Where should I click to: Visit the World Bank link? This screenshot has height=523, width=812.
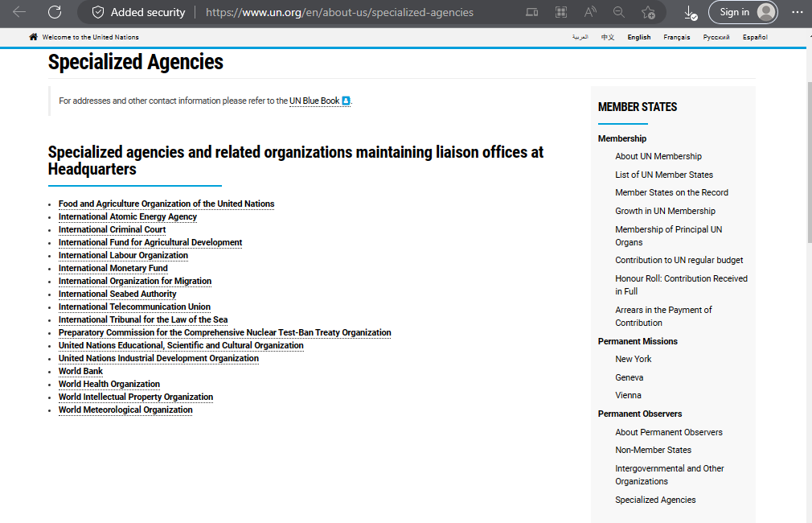coord(80,371)
